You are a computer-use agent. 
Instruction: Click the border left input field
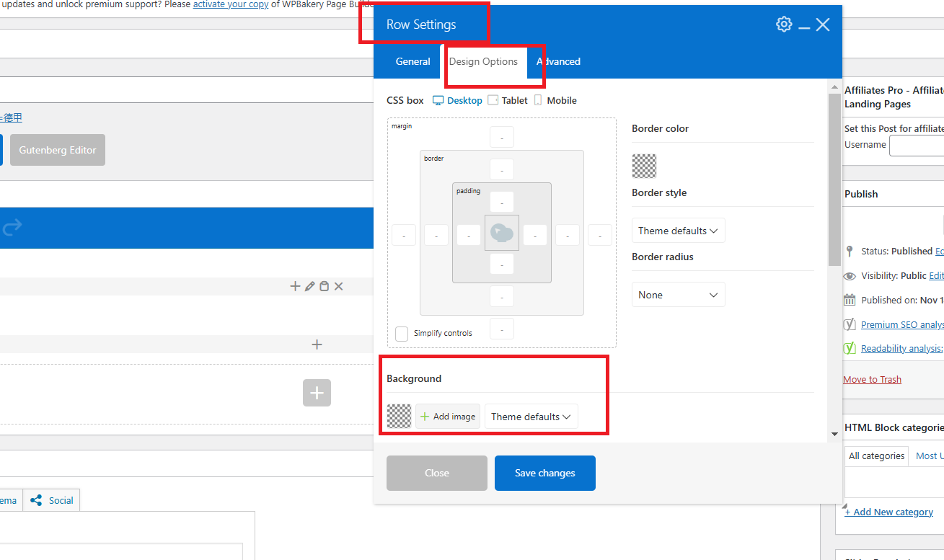pos(436,235)
